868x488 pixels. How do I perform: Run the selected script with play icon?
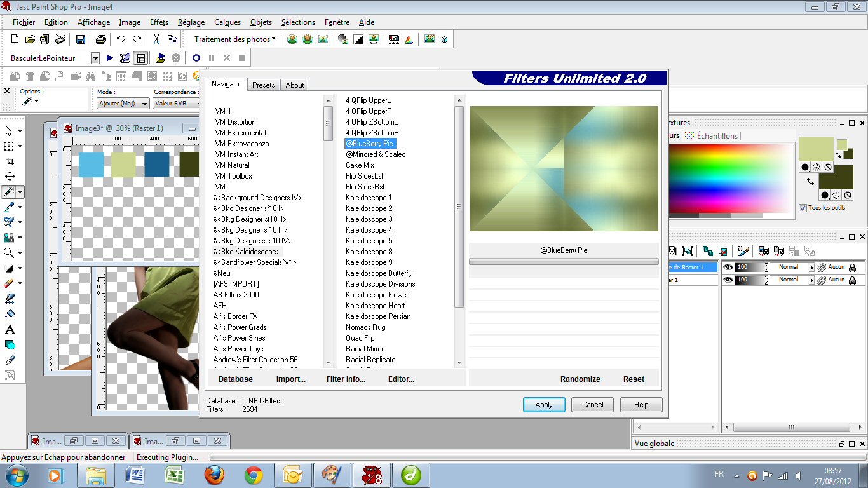click(110, 58)
